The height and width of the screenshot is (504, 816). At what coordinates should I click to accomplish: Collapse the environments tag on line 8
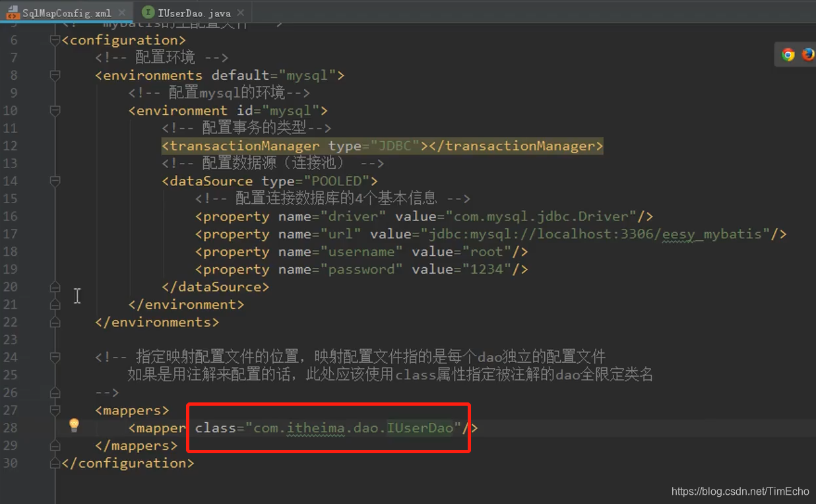[55, 75]
